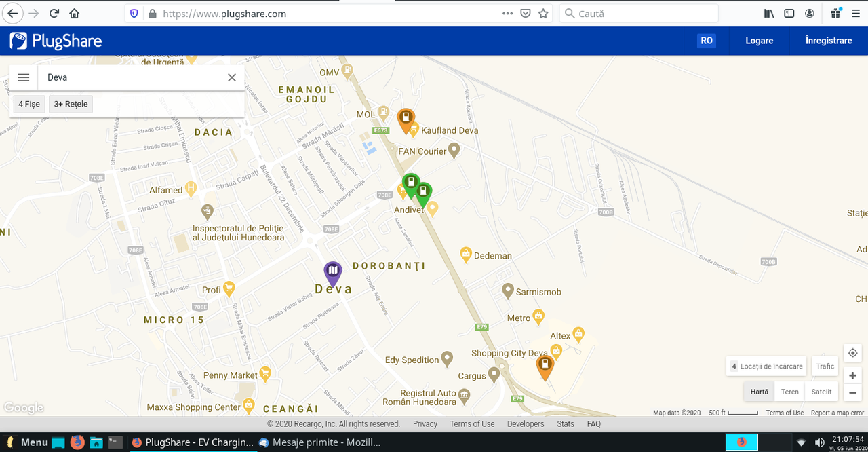The width and height of the screenshot is (868, 452).
Task: Open the Privacy link in footer
Action: point(425,423)
